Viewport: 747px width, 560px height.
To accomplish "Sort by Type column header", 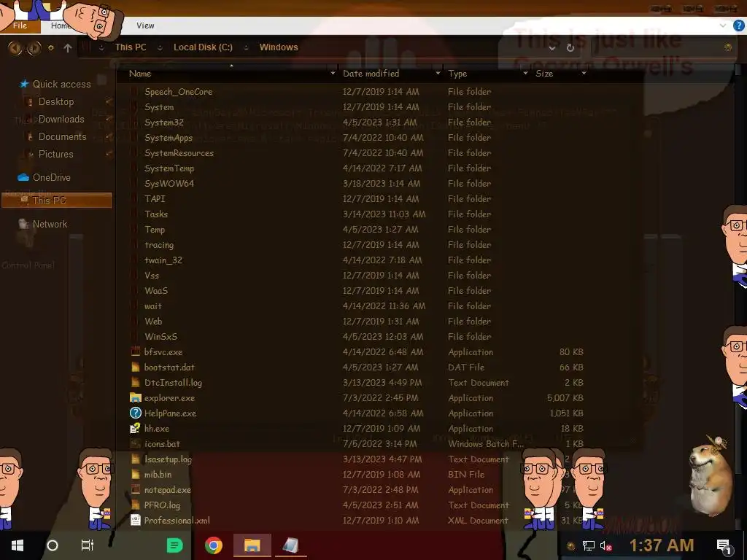I will (457, 74).
